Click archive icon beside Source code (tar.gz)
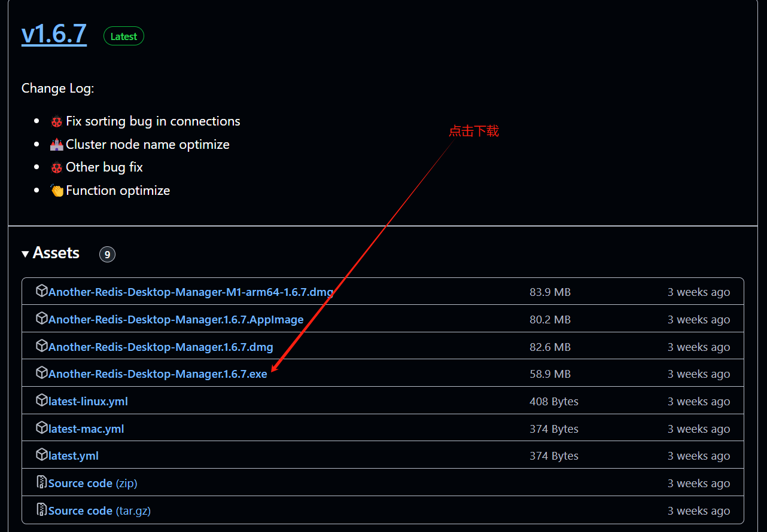The height and width of the screenshot is (532, 767). [42, 510]
